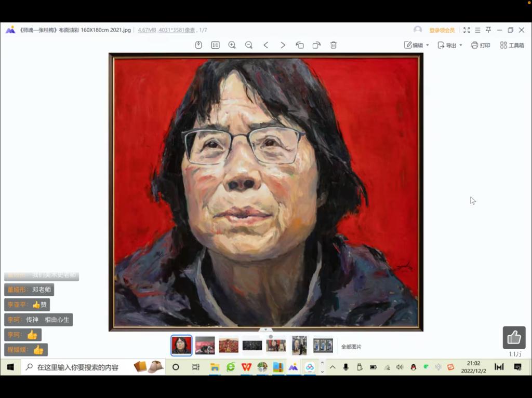Advance to the next image
This screenshot has width=532, height=398.
(283, 45)
